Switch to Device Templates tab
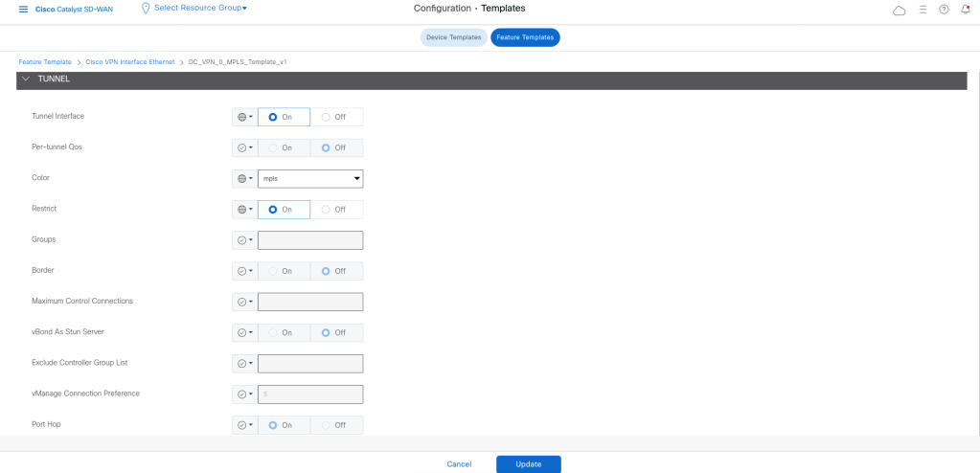Viewport: 980px width, 473px height. pyautogui.click(x=453, y=37)
